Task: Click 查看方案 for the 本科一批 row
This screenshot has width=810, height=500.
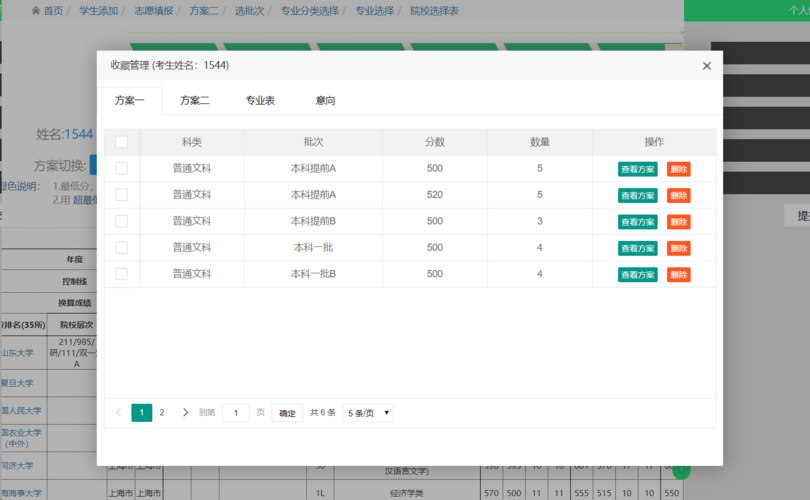Action: coord(637,248)
